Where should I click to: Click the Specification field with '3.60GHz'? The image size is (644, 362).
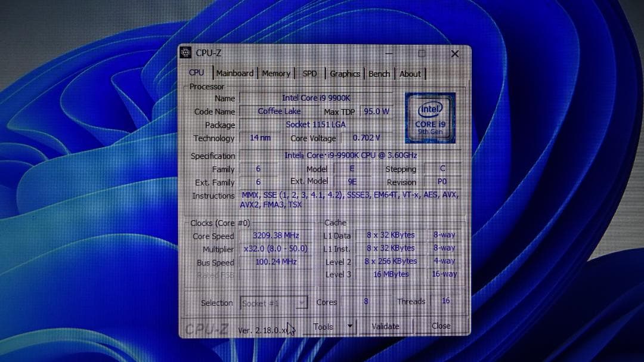(x=351, y=155)
